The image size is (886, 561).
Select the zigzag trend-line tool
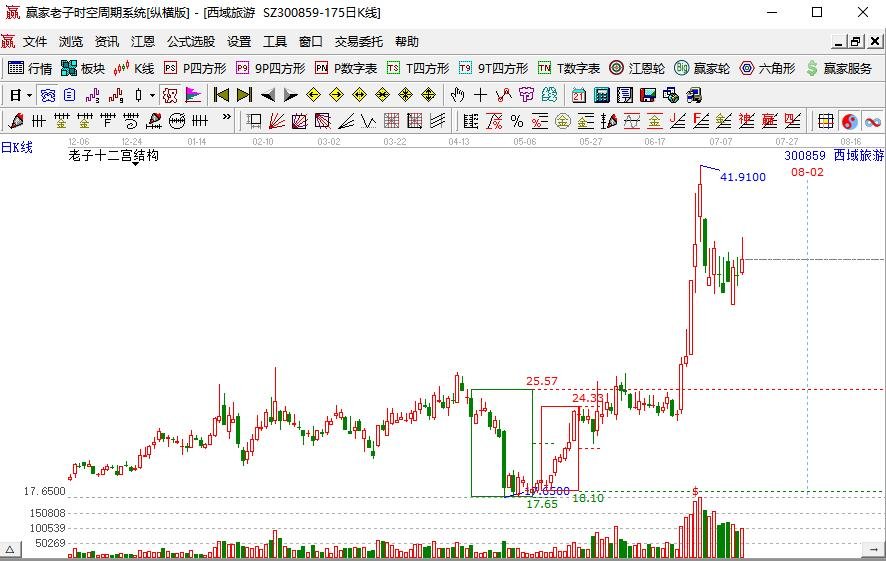coord(503,95)
